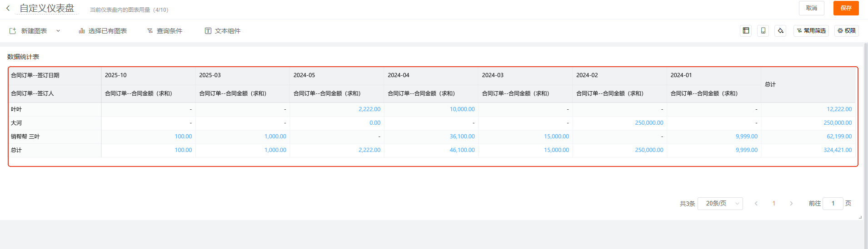This screenshot has height=249, width=868.
Task: Click the 文本组件 text icon
Action: point(208,31)
